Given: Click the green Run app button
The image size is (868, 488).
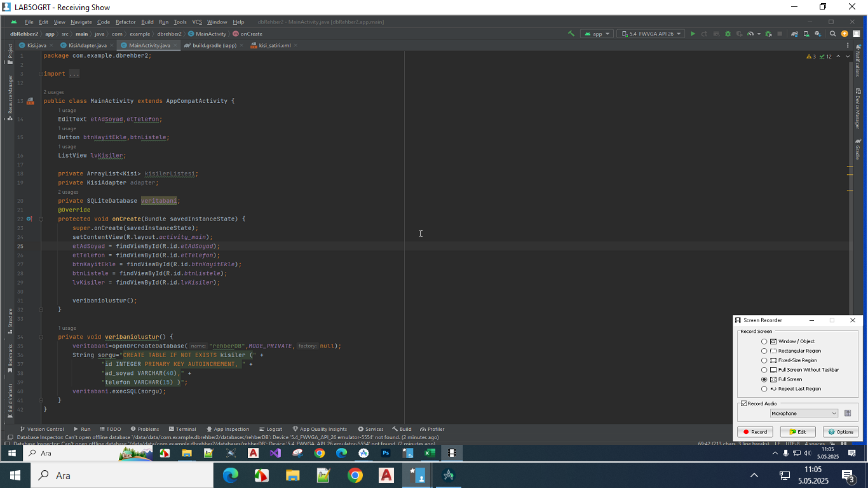Looking at the screenshot, I should pyautogui.click(x=693, y=34).
